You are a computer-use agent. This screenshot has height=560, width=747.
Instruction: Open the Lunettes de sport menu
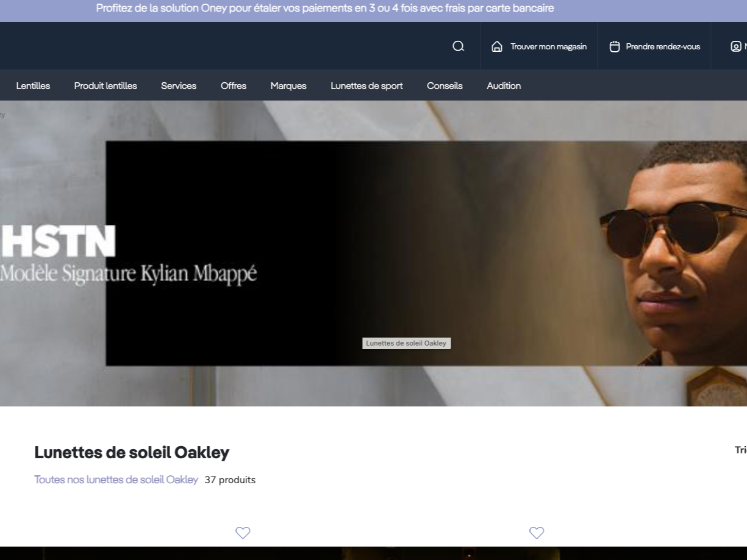click(366, 86)
